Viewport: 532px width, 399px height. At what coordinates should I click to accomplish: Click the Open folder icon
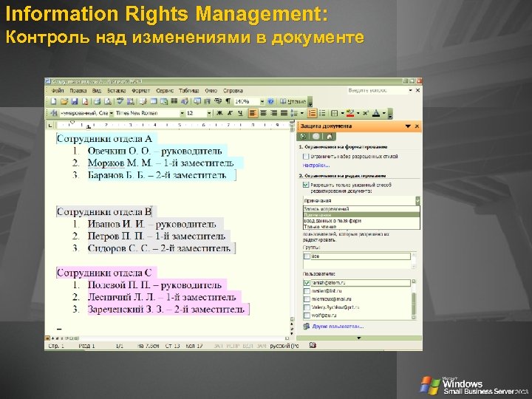pyautogui.click(x=64, y=101)
